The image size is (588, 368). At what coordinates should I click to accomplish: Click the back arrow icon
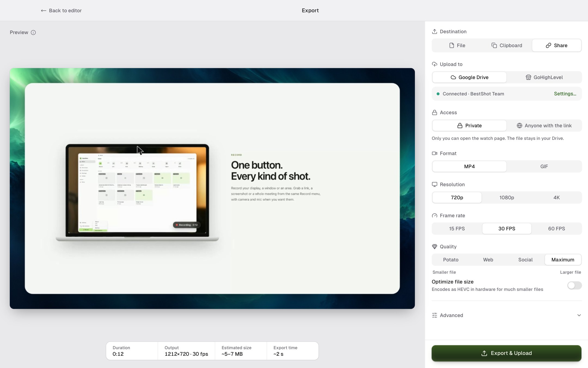43,11
